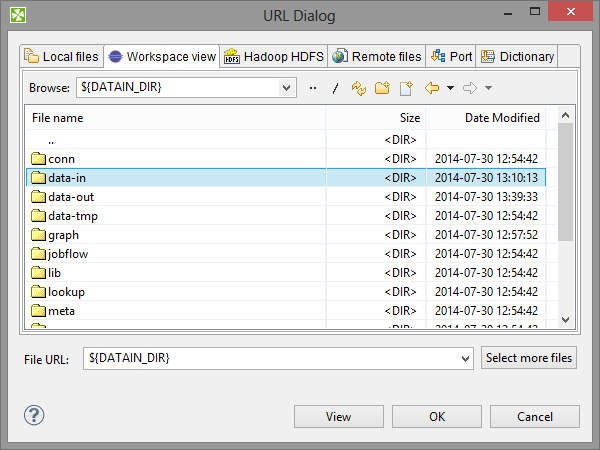Click the jobflow folder name

[x=68, y=254]
